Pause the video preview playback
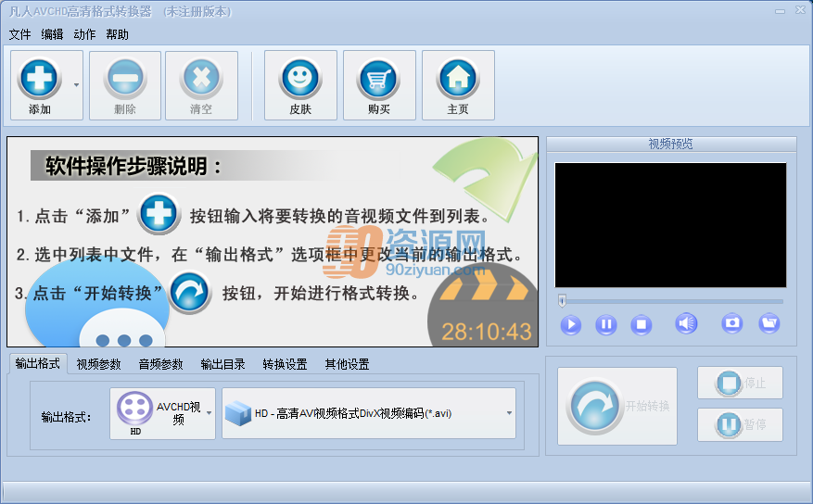This screenshot has height=504, width=813. 606,325
